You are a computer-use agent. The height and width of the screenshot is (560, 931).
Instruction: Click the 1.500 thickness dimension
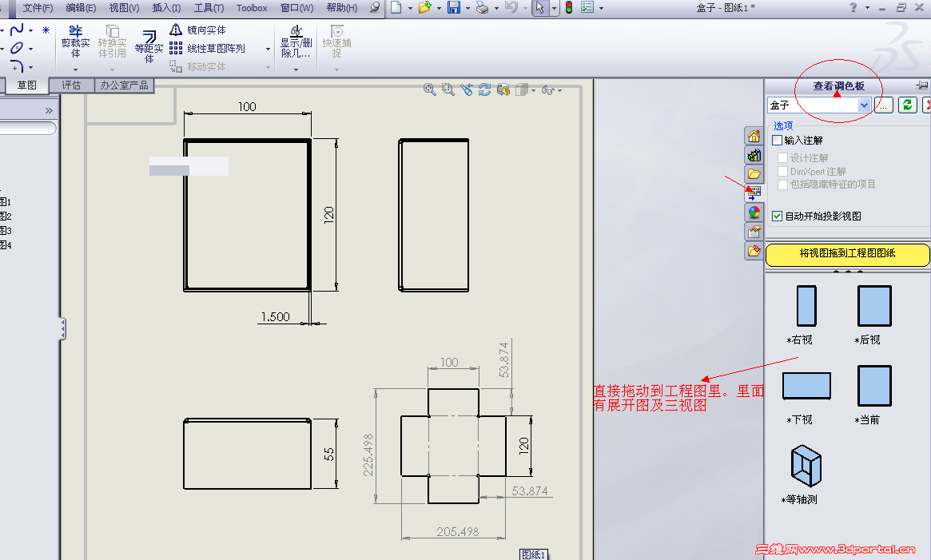(x=276, y=317)
